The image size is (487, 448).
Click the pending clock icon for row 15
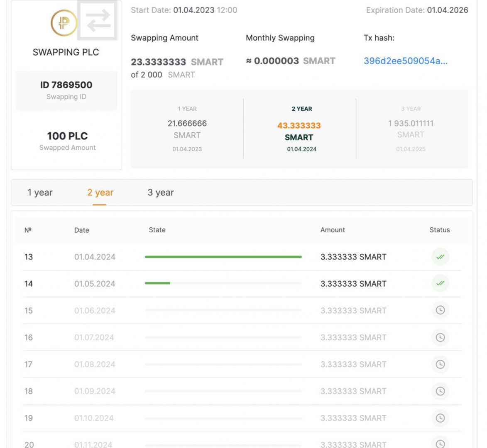[440, 310]
